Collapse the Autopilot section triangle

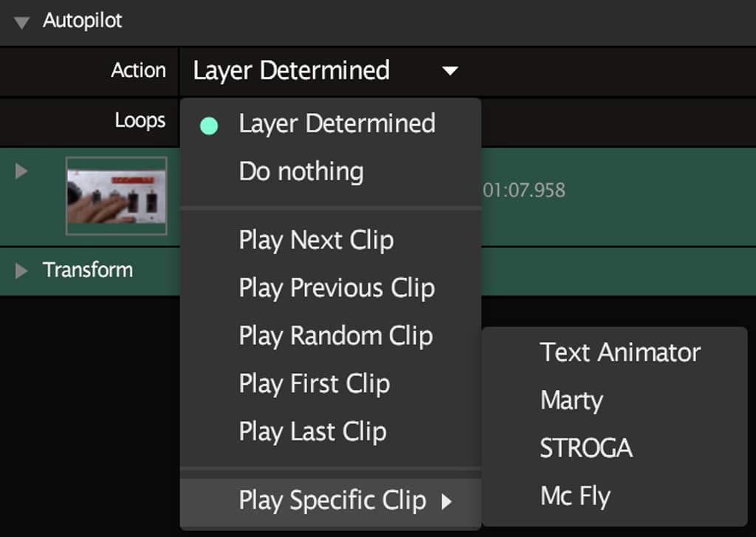[x=21, y=22]
